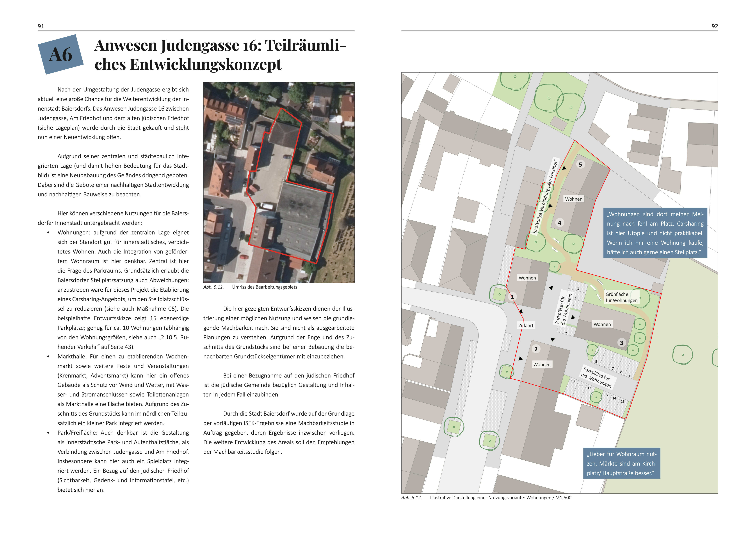
Task: Click the Zufahrt label on the plan
Action: [x=526, y=325]
